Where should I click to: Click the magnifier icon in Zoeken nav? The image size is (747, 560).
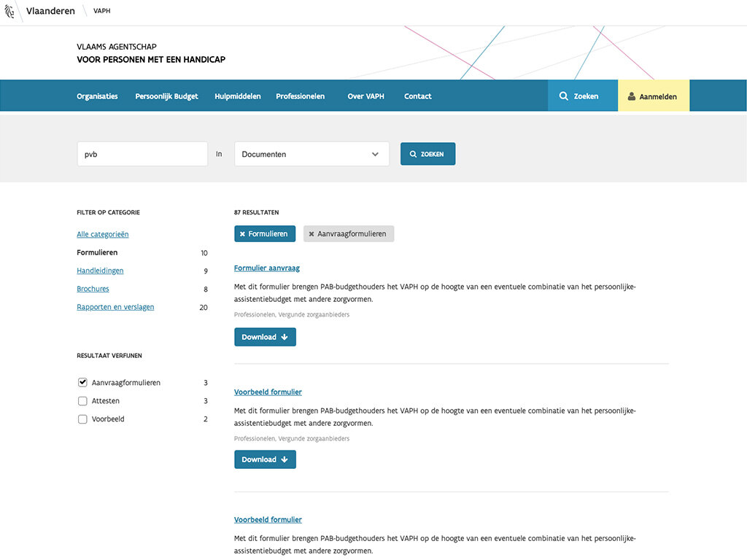[564, 96]
